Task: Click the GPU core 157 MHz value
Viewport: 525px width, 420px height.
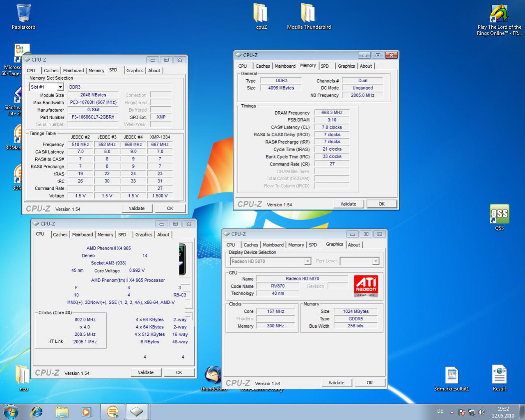Action: 275,311
